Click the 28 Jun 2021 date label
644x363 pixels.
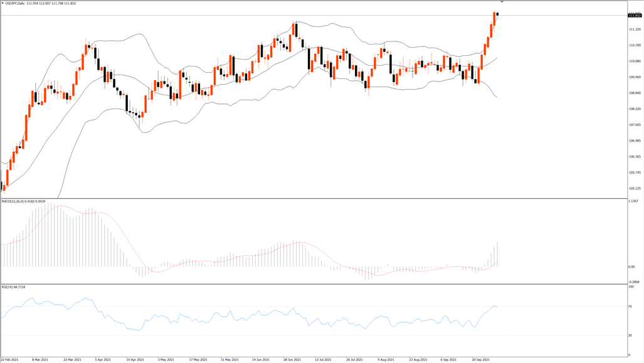pos(292,360)
